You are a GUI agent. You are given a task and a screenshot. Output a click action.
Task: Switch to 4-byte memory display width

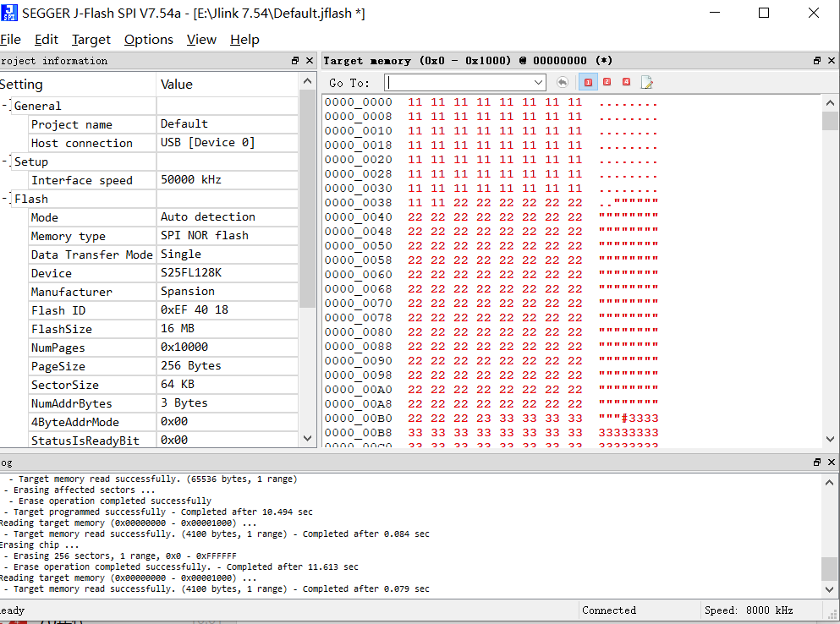click(626, 82)
